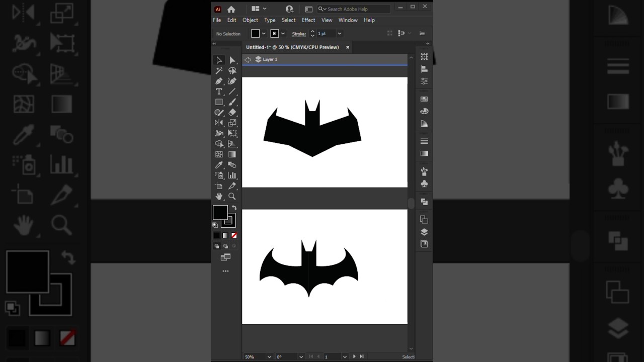Enable Draw Normal mode
The width and height of the screenshot is (644, 362).
coord(217,246)
